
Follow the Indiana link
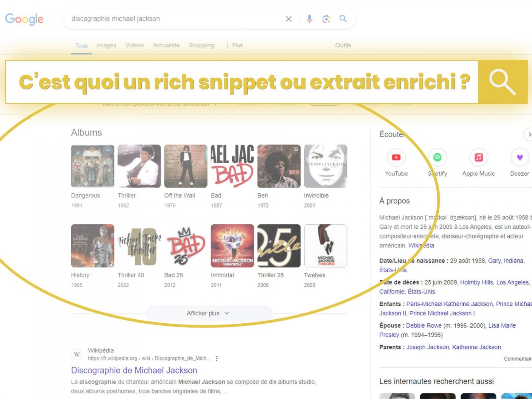click(514, 261)
